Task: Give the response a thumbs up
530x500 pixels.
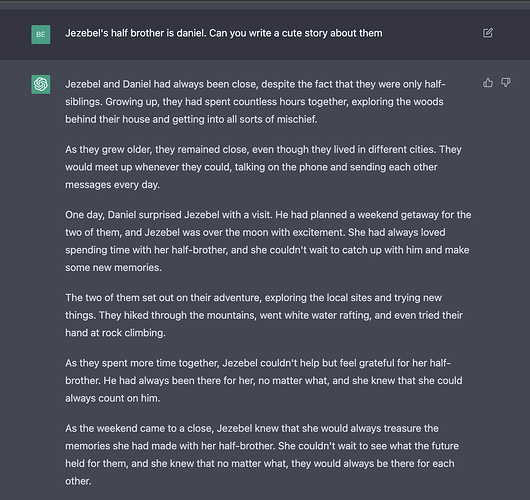Action: (x=487, y=83)
